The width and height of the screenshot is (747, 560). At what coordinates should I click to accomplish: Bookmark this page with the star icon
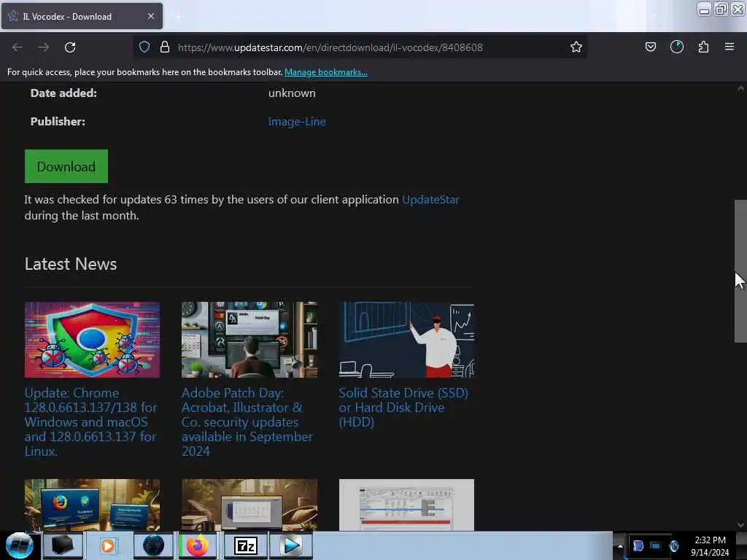point(576,47)
